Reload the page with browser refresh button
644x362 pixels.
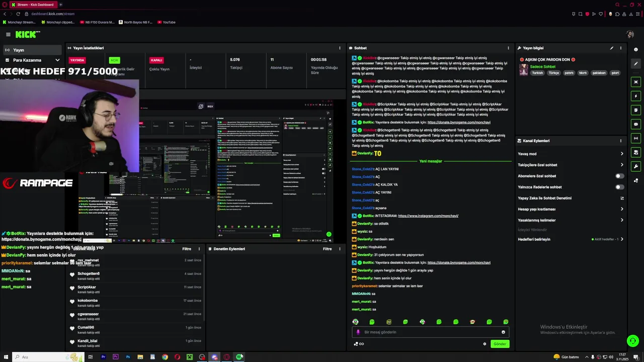(18, 14)
